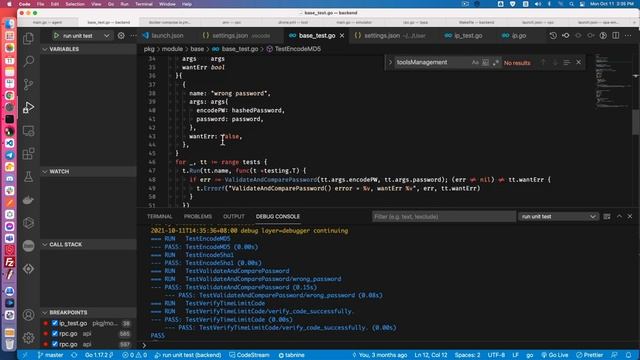Open the Accounts icon in activity bar
640x360 pixels.
click(x=28, y=315)
